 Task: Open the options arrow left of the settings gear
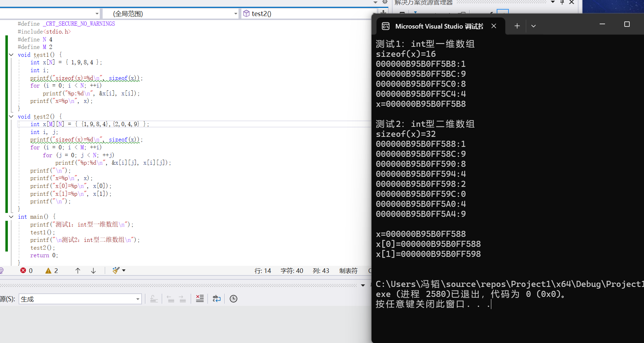click(x=375, y=2)
